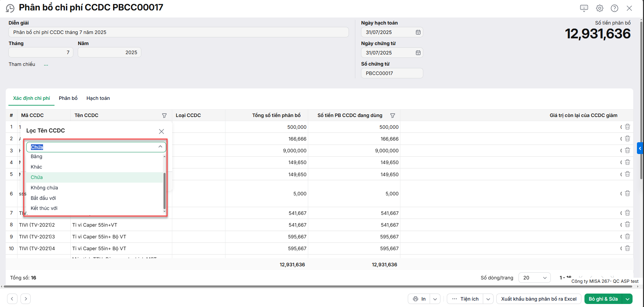Click the filter icon on Số tiền PB CCDC đang dùng
This screenshot has width=644, height=307.
[392, 115]
